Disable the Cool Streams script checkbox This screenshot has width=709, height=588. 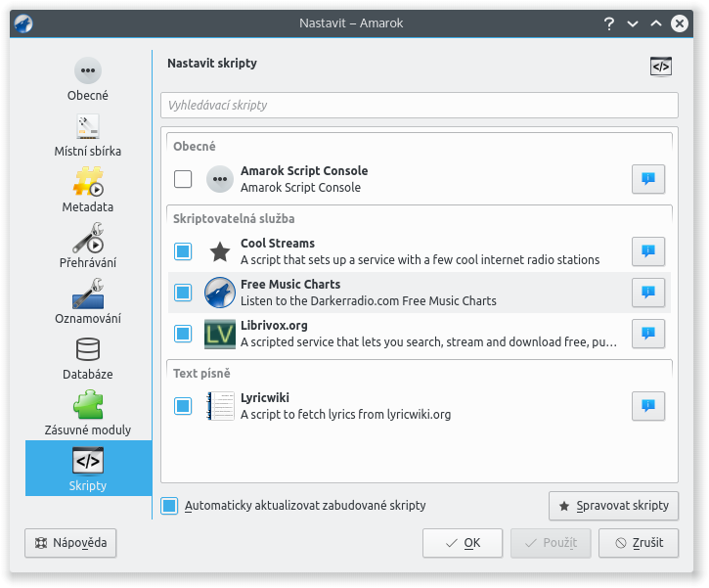tap(183, 251)
